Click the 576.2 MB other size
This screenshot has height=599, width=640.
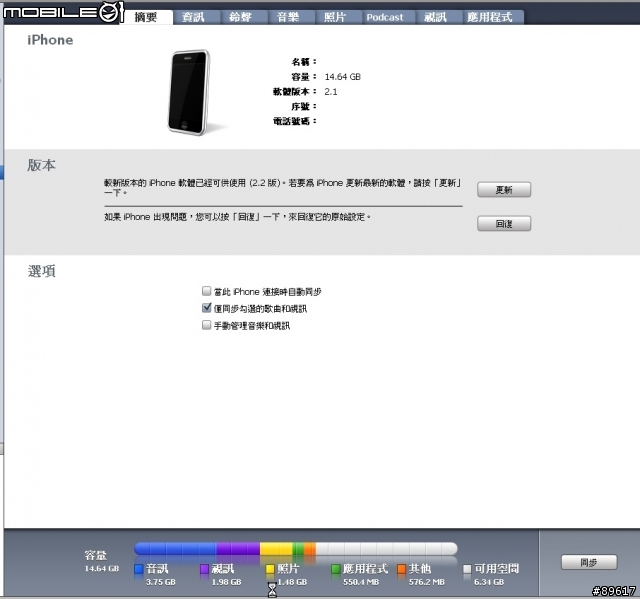pos(427,582)
